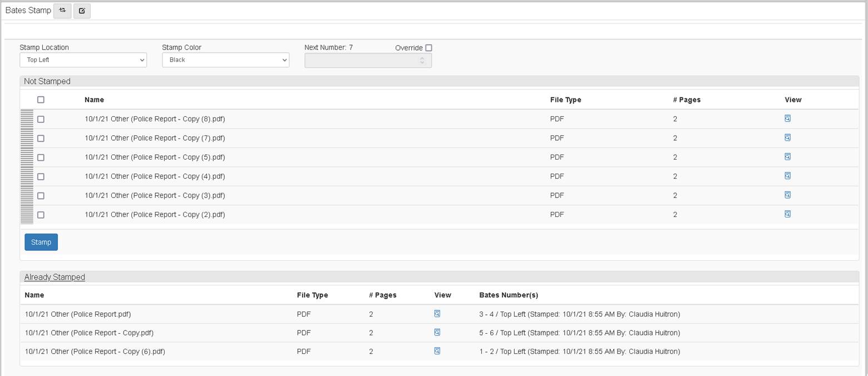View the stamped Police Report.pdf file
The width and height of the screenshot is (868, 376).
click(437, 314)
